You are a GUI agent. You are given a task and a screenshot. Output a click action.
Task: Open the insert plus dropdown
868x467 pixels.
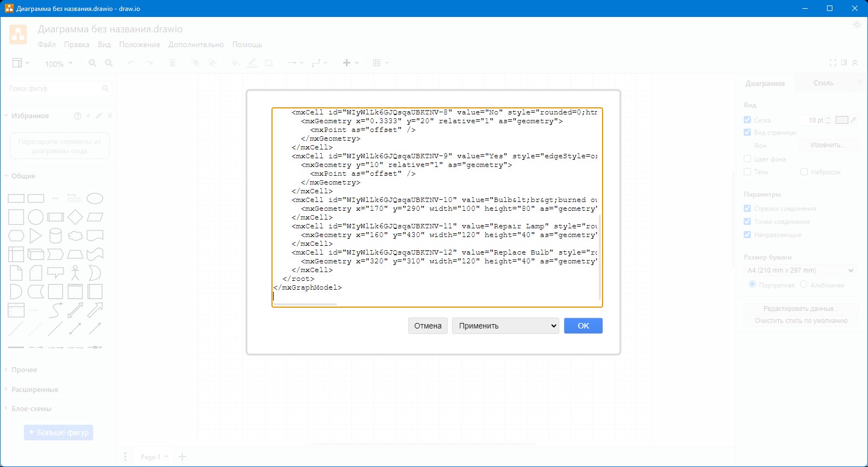pyautogui.click(x=351, y=63)
